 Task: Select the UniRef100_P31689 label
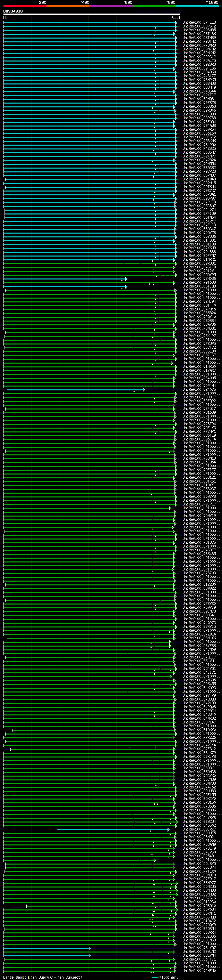pos(199,412)
